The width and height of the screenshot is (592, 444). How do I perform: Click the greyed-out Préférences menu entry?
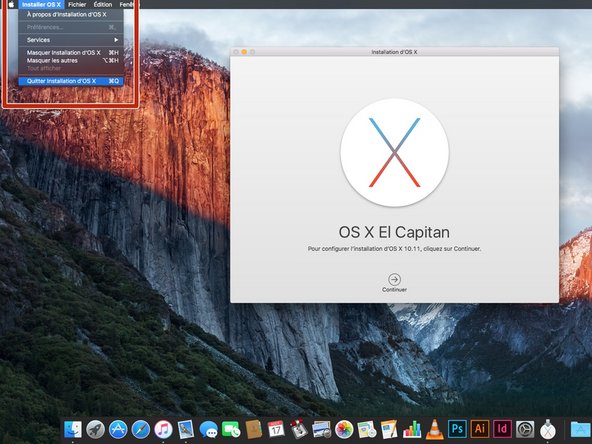[x=71, y=27]
